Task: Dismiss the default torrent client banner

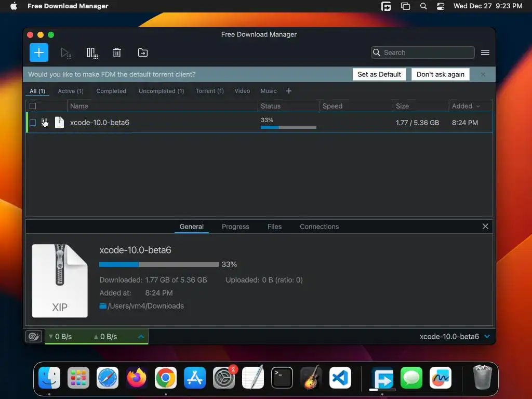Action: click(x=483, y=74)
